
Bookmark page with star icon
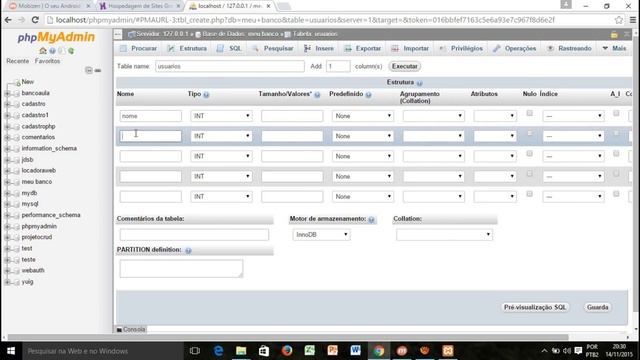click(x=619, y=20)
